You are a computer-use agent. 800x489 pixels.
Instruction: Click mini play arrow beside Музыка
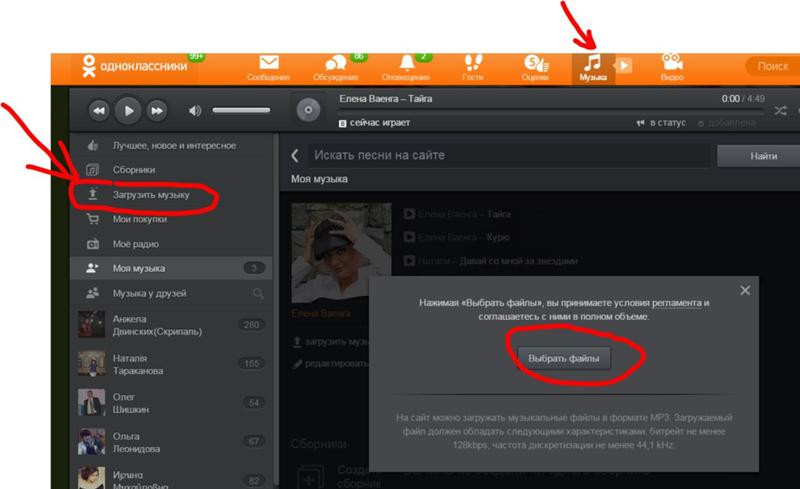[x=623, y=66]
